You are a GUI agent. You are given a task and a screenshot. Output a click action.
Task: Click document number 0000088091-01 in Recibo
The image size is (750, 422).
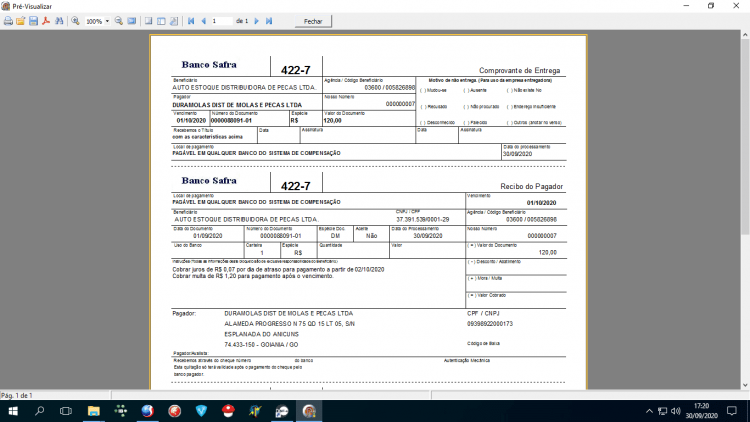(x=281, y=236)
